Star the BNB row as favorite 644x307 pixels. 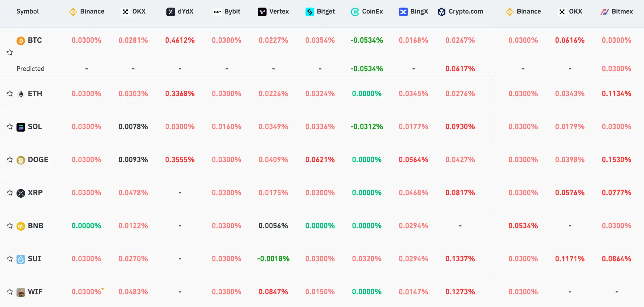tap(10, 226)
